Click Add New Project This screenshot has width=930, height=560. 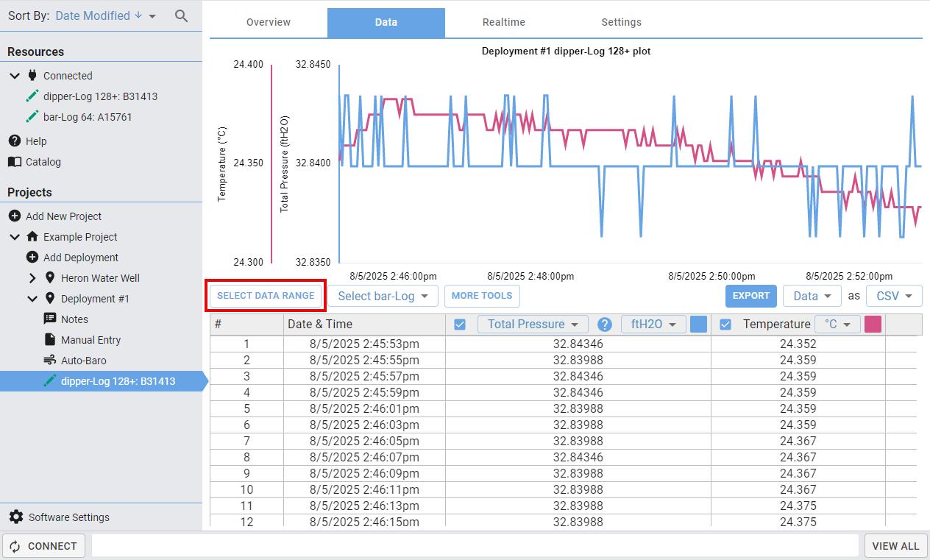[63, 216]
